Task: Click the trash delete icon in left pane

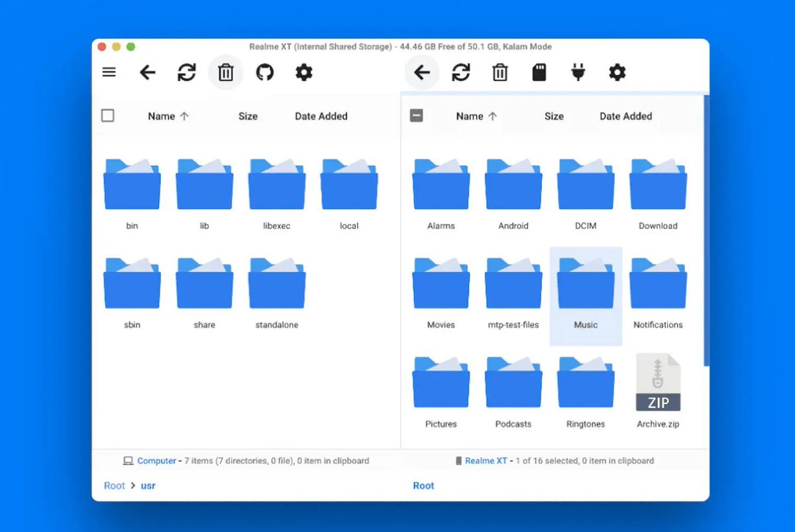Action: pos(226,72)
